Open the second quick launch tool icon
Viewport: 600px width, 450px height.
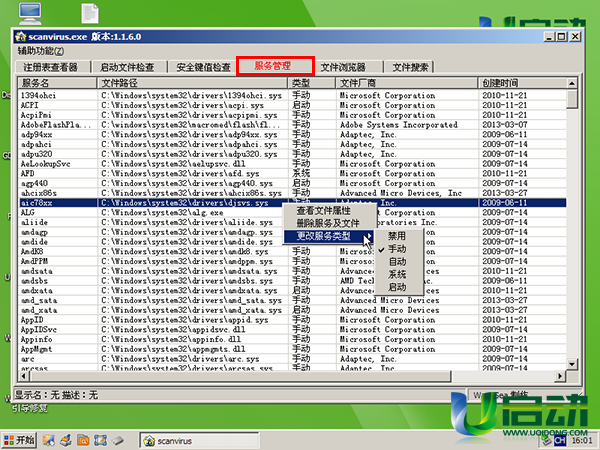(x=65, y=440)
